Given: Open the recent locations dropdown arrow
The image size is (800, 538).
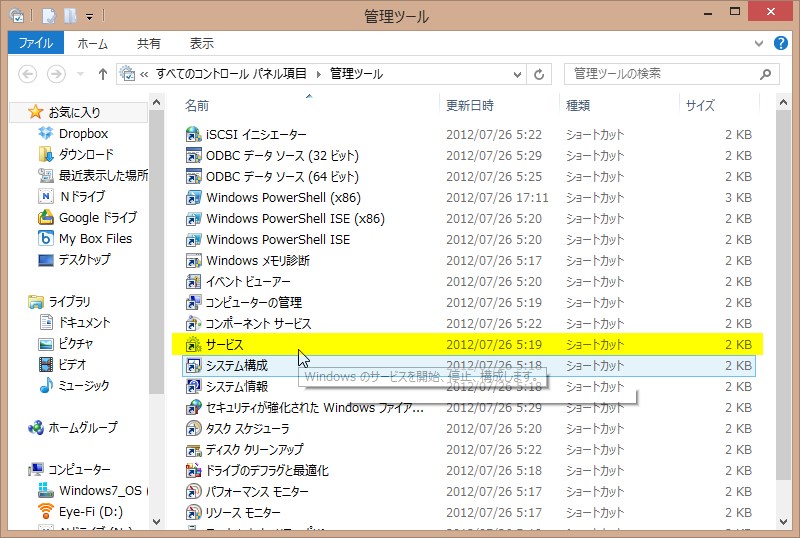Looking at the screenshot, I should pyautogui.click(x=80, y=75).
